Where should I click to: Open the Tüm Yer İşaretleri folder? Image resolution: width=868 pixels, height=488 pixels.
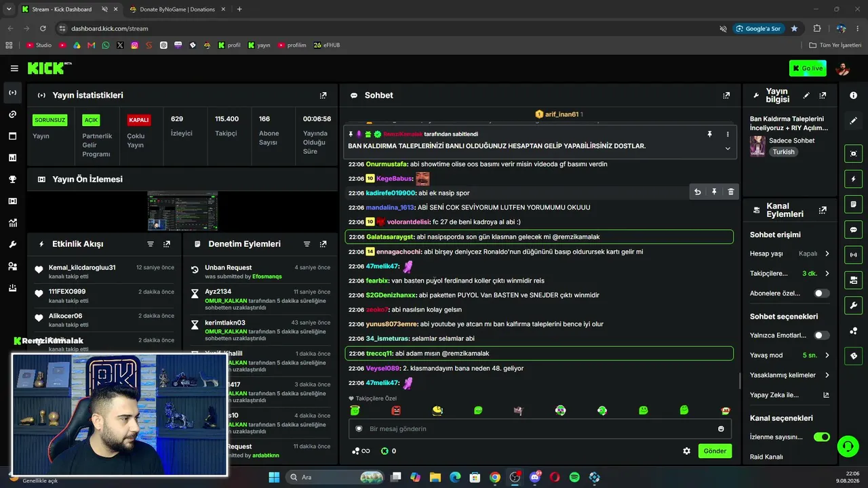(x=835, y=45)
